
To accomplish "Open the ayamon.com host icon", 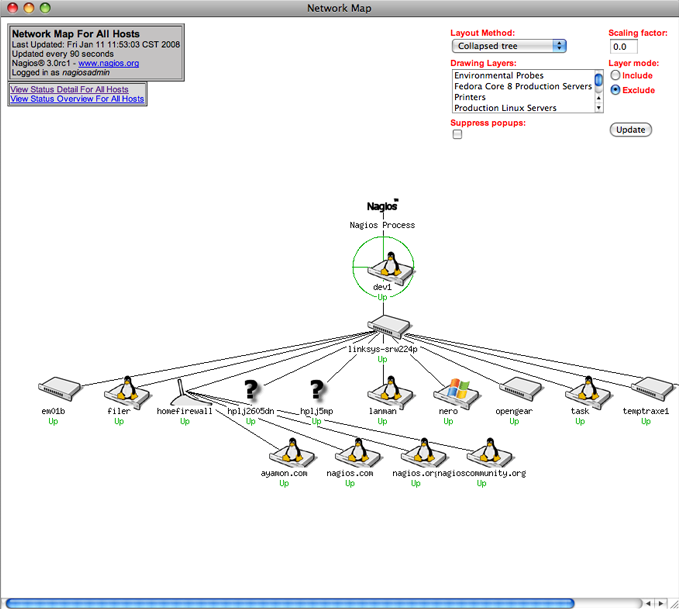I will click(x=291, y=453).
